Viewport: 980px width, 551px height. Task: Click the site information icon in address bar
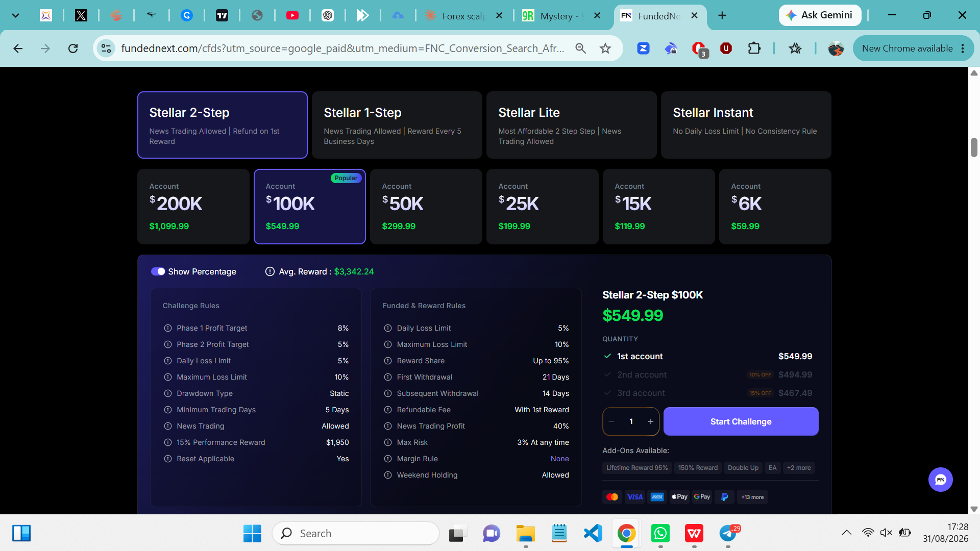click(106, 48)
